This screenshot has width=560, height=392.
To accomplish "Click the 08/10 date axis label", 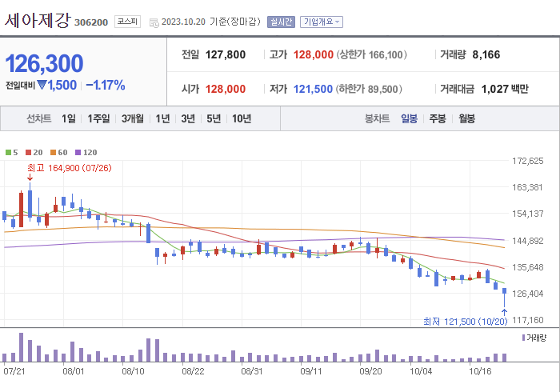I will pos(133,371).
